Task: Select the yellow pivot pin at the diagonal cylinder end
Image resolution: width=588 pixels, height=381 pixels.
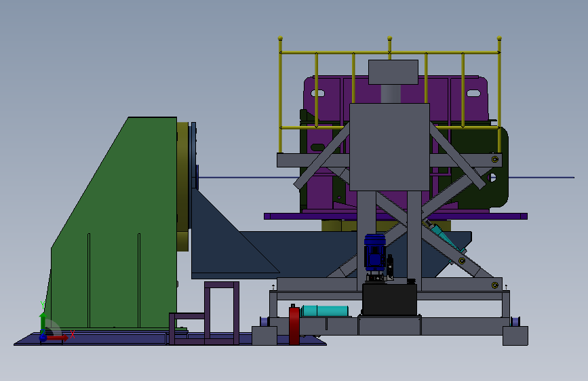Action: tap(462, 261)
